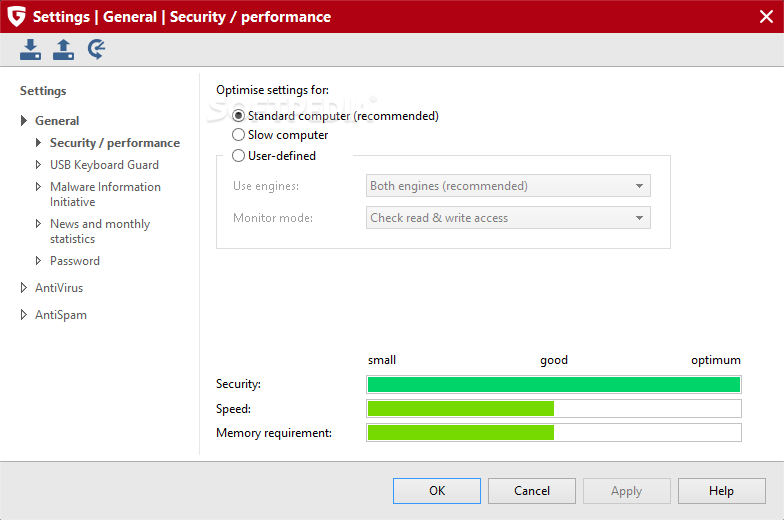Click arrow beside USB Keyboard Guard
This screenshot has height=520, width=784.
coord(38,164)
